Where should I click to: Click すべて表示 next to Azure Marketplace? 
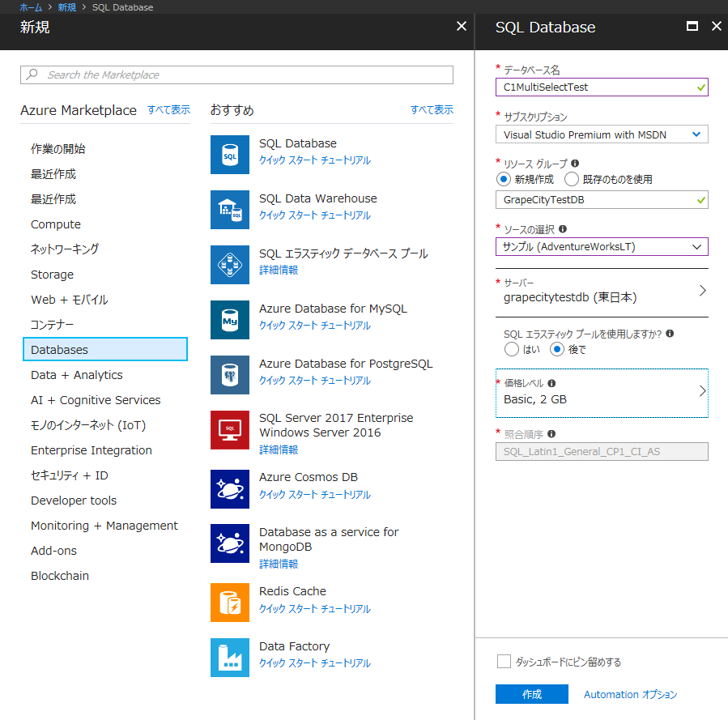tap(168, 109)
